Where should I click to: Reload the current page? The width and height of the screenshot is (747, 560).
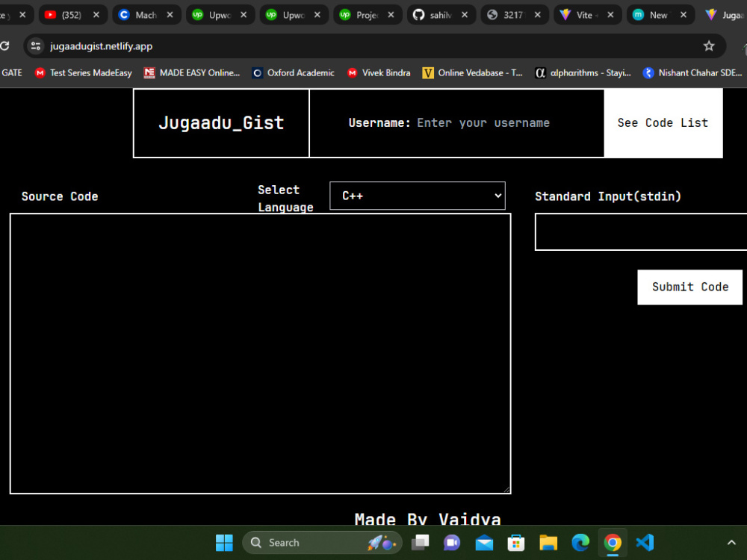(x=4, y=46)
